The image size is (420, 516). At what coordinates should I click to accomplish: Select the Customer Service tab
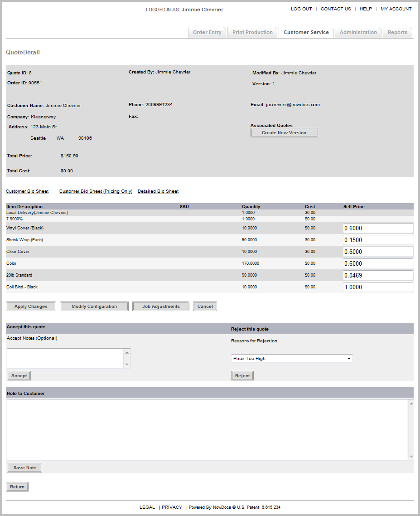tap(306, 32)
